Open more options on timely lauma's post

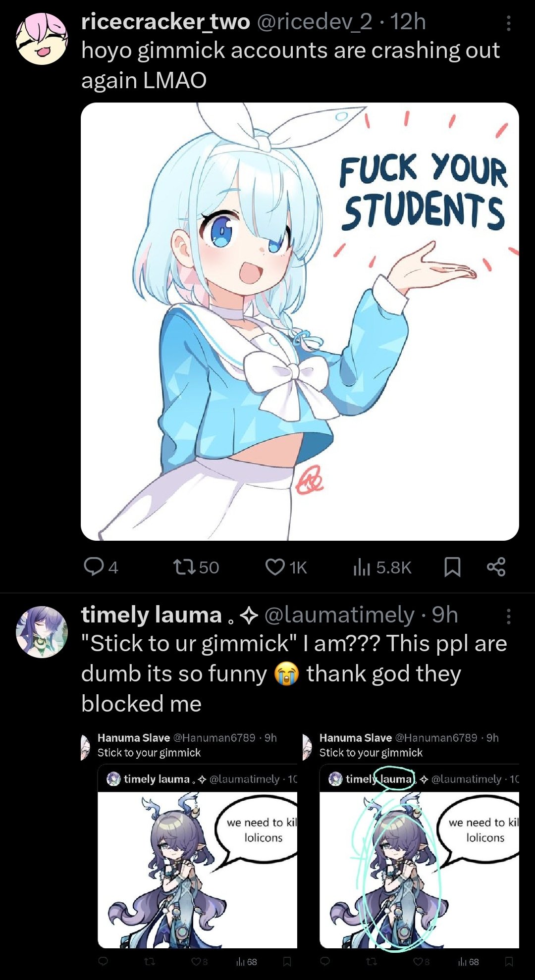tap(508, 616)
